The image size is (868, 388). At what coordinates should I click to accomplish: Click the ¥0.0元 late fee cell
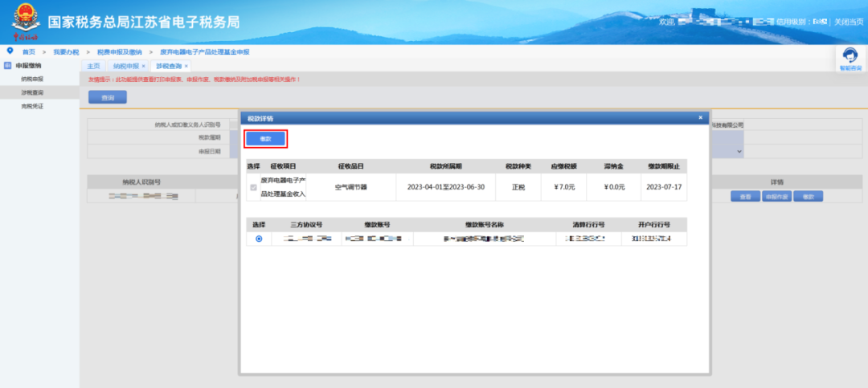click(x=614, y=187)
